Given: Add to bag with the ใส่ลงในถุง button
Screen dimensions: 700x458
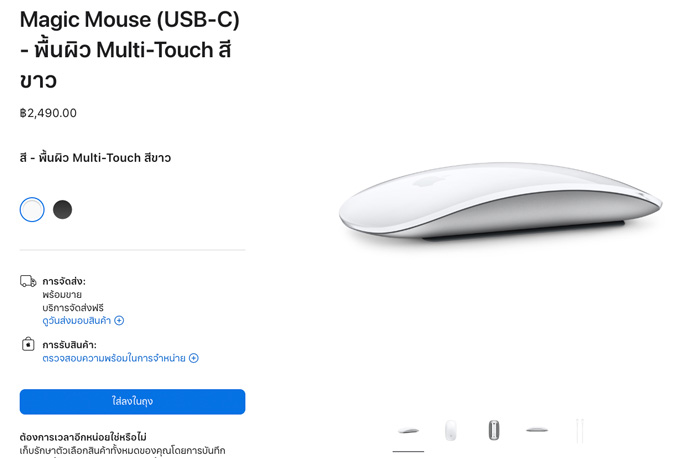Looking at the screenshot, I should [x=133, y=402].
